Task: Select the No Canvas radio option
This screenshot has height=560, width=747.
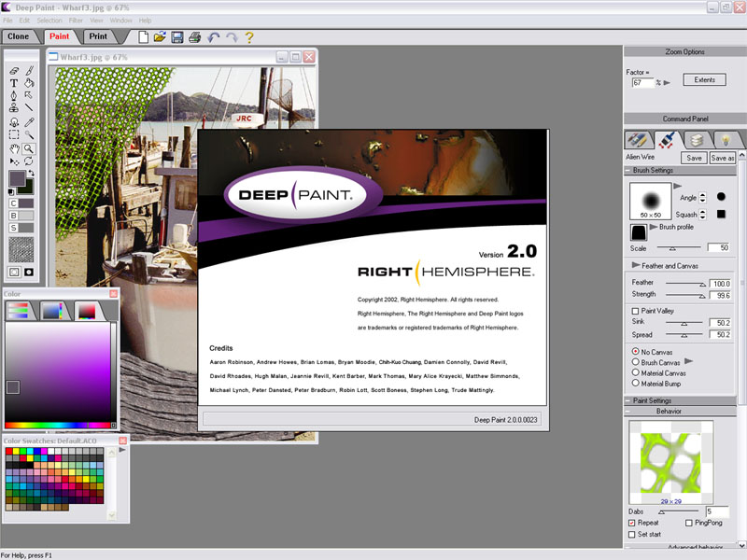Action: coord(636,352)
